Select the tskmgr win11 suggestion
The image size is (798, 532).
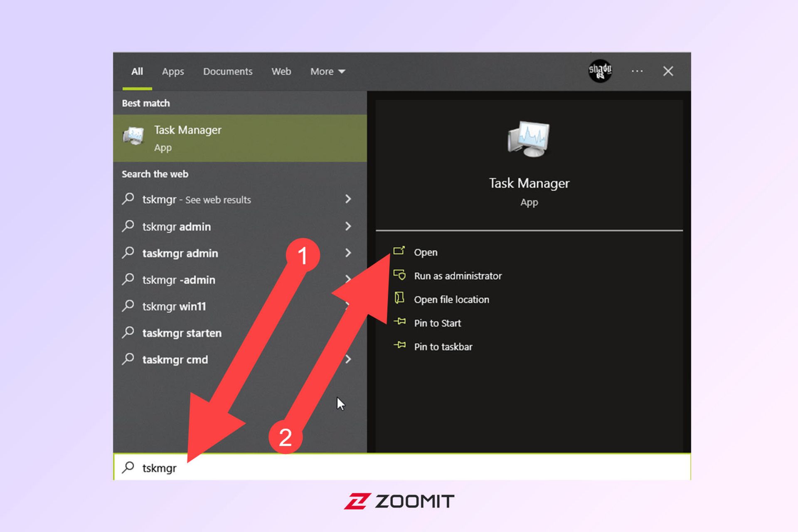coord(174,306)
